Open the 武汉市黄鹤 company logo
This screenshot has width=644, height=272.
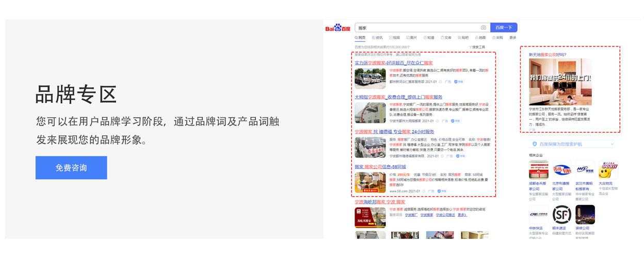coord(585,169)
